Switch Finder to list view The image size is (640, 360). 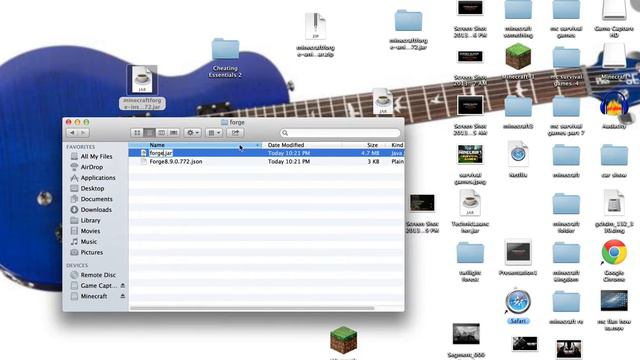coord(149,133)
